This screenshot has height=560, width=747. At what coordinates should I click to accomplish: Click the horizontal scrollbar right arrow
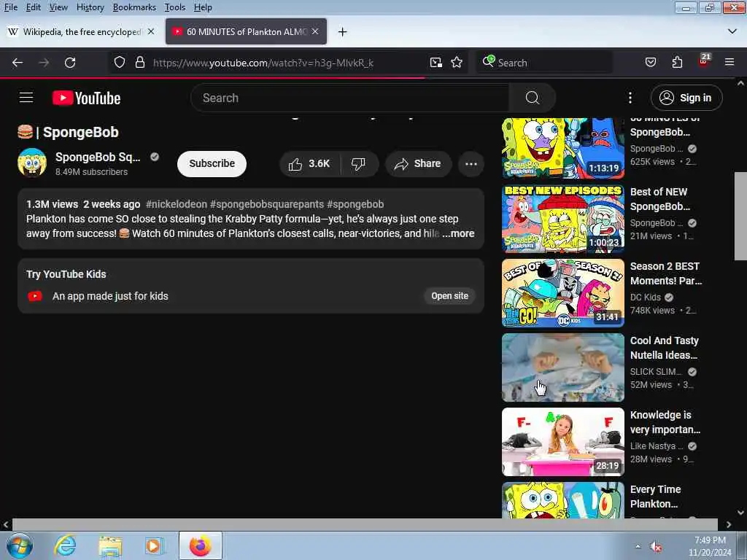pos(729,524)
